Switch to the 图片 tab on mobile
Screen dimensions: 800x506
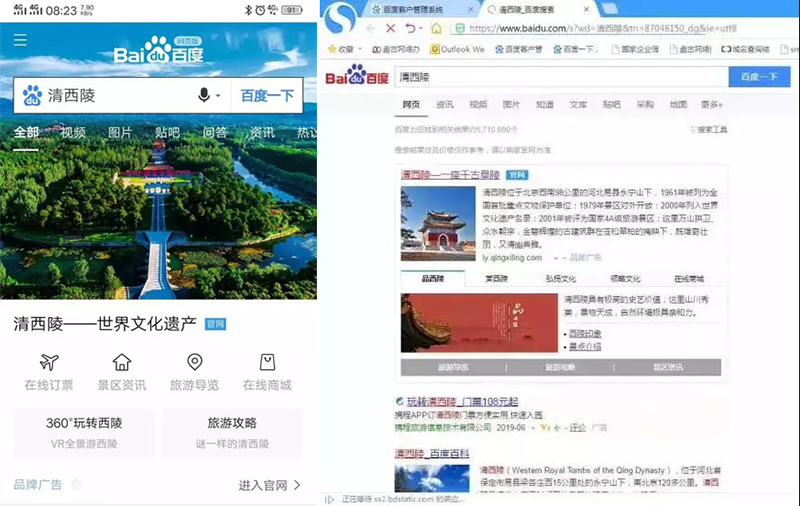tap(120, 133)
